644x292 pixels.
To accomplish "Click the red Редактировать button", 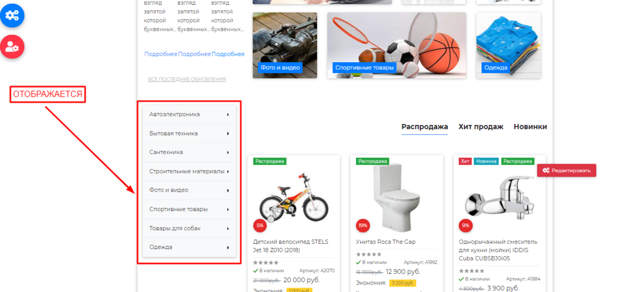I will 567,170.
